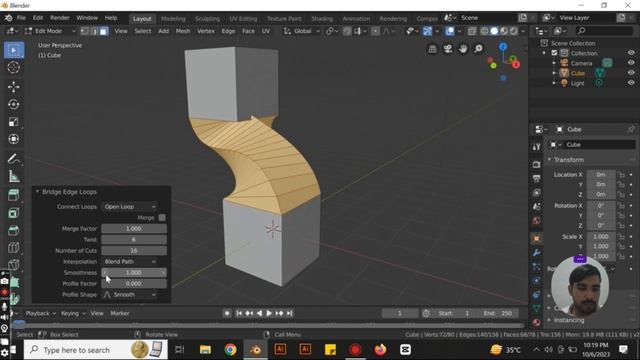Open the Keying dropdown in timeline

click(x=73, y=313)
